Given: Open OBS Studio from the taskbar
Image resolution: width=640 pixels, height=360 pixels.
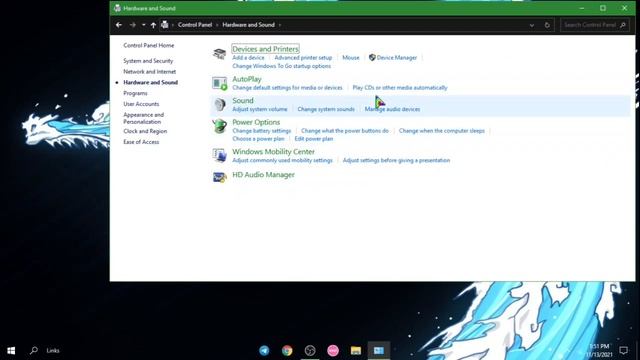Looking at the screenshot, I should 310,350.
